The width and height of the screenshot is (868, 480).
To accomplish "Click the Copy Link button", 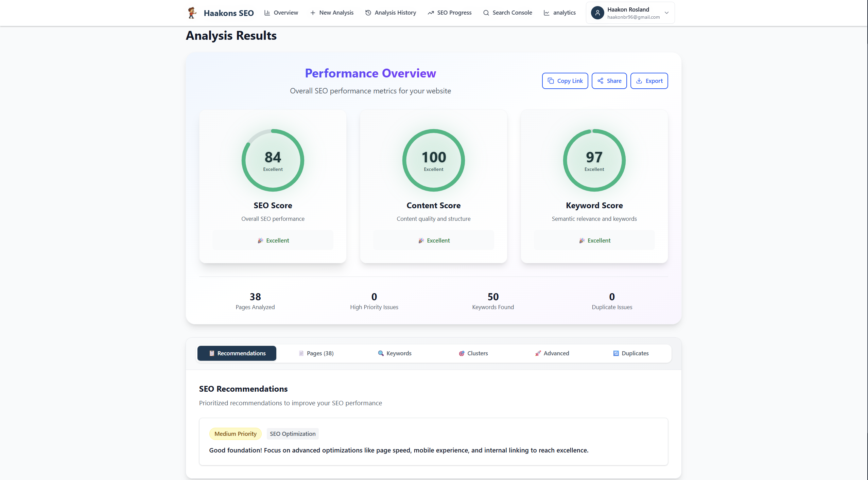I will pos(565,81).
